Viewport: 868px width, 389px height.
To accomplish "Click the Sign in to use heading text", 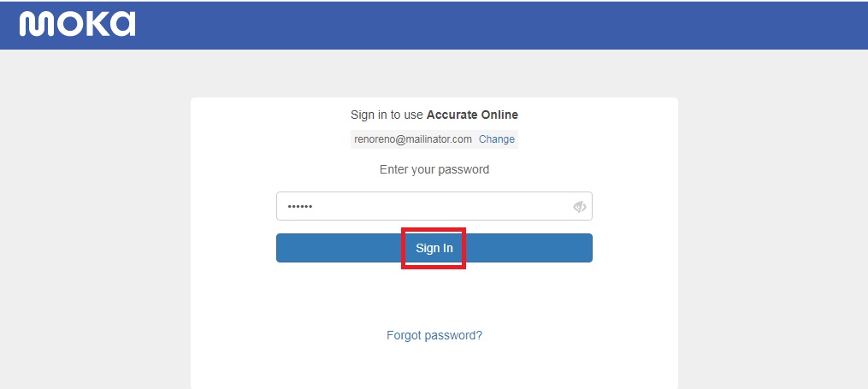I will tap(387, 115).
